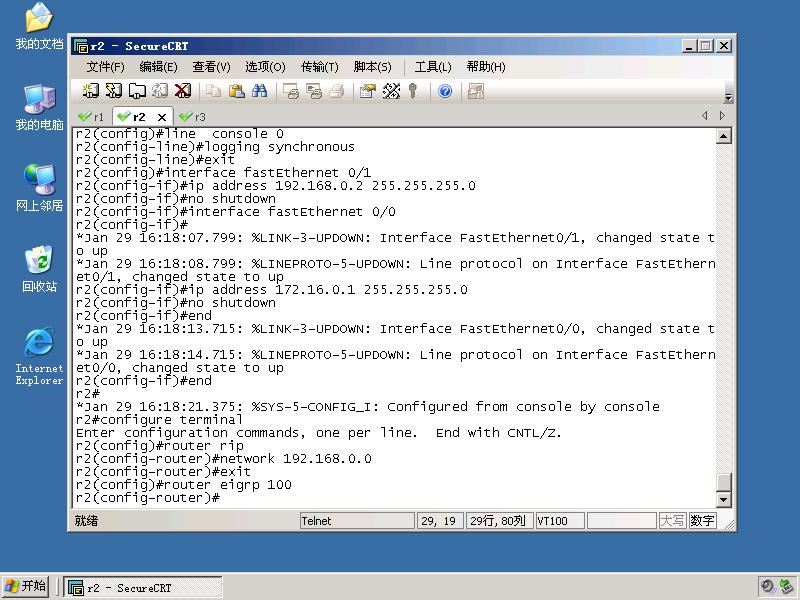This screenshot has width=800, height=600.
Task: Click the grayed SecureFX lock icon
Action: pos(476,91)
